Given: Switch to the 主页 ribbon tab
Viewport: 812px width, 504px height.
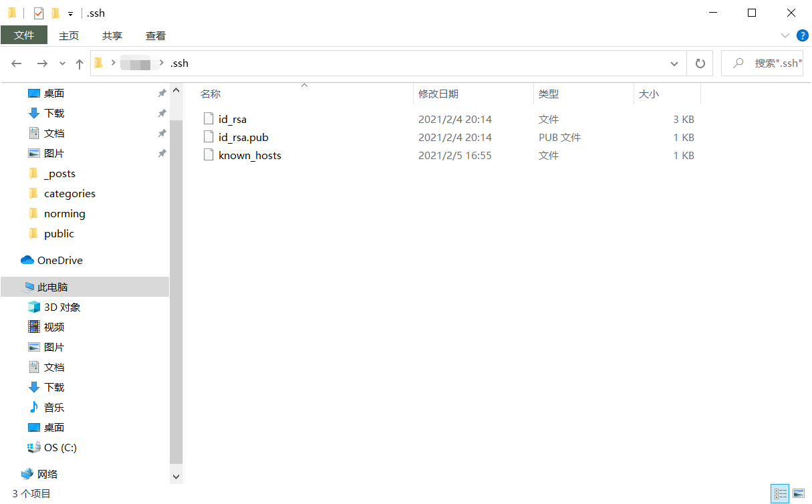Looking at the screenshot, I should pos(69,36).
